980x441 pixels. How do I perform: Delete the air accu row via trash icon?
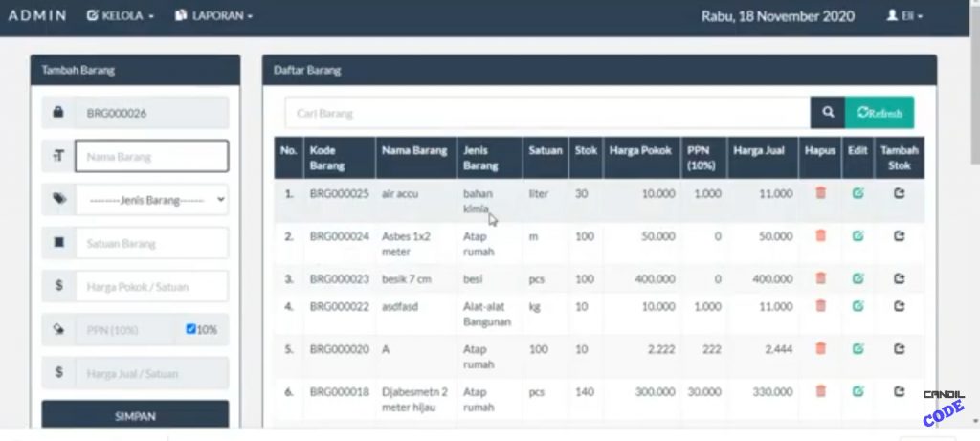[820, 193]
